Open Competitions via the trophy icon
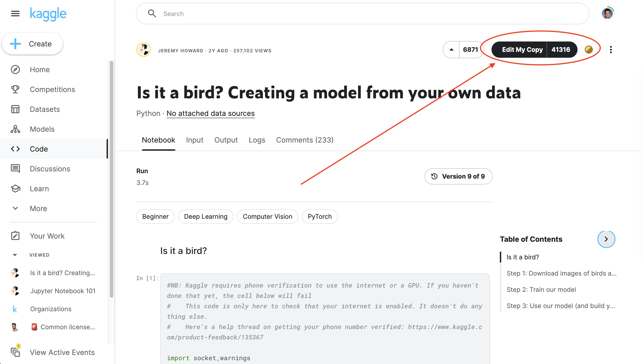 (15, 89)
